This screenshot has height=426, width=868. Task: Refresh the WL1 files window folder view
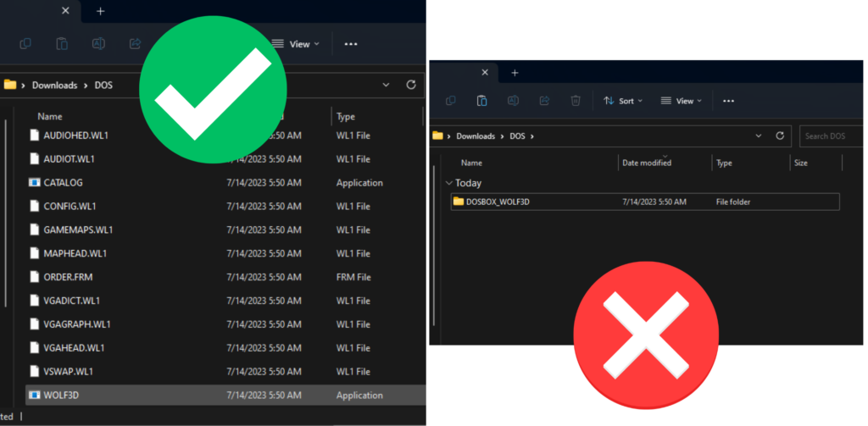pos(411,86)
